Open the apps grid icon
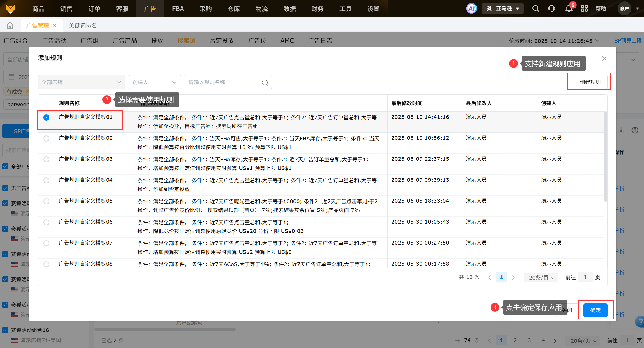Screen dimensions: 644x348 point(584,8)
